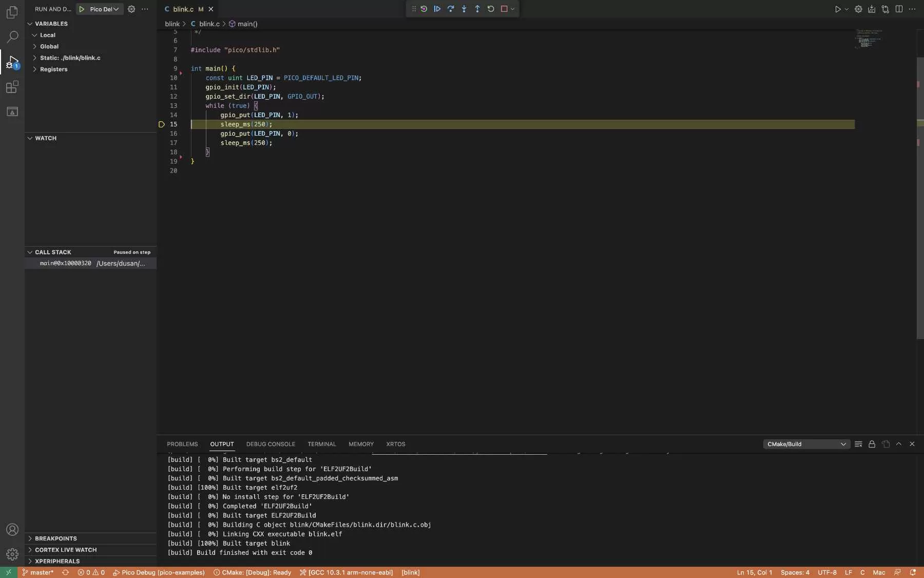Open the Search view in the activity bar
Image resolution: width=924 pixels, height=578 pixels.
coord(12,36)
